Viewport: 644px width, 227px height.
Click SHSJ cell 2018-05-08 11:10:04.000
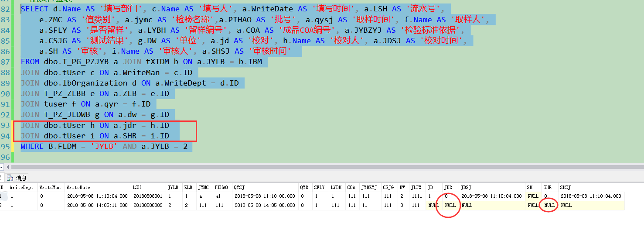[591, 196]
